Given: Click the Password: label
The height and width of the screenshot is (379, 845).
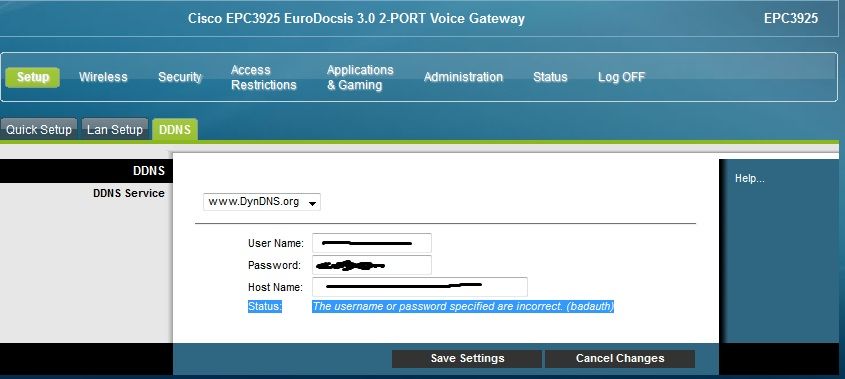Looking at the screenshot, I should coord(274,265).
